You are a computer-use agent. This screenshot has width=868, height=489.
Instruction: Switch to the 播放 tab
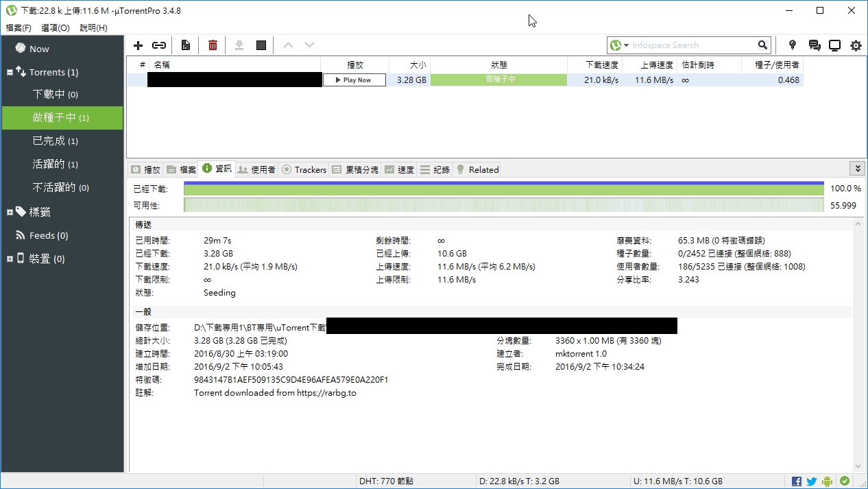click(x=146, y=169)
